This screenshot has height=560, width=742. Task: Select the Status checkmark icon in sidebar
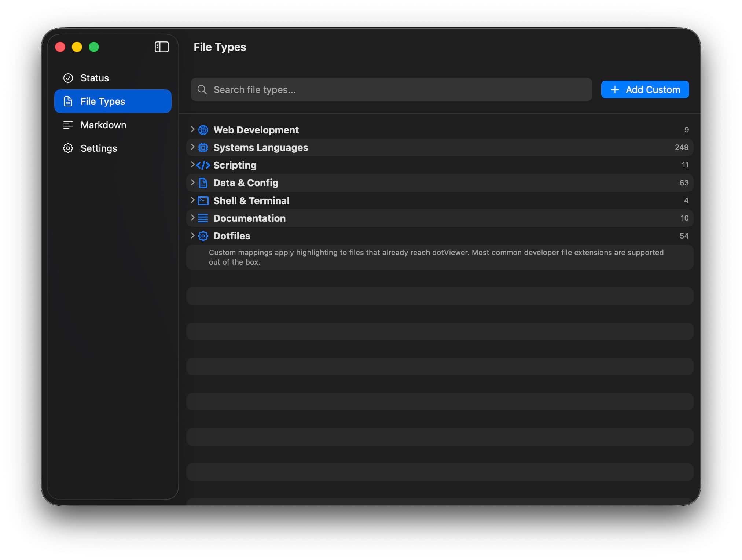(68, 78)
